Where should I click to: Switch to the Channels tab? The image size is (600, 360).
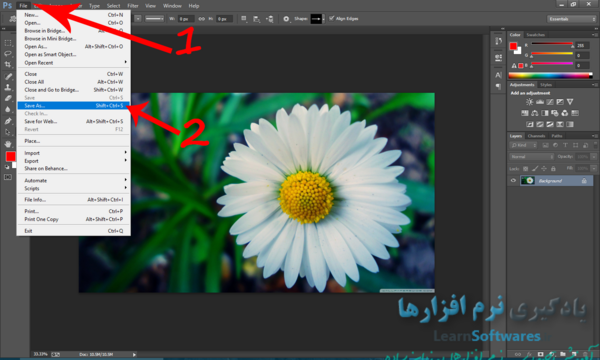(536, 136)
